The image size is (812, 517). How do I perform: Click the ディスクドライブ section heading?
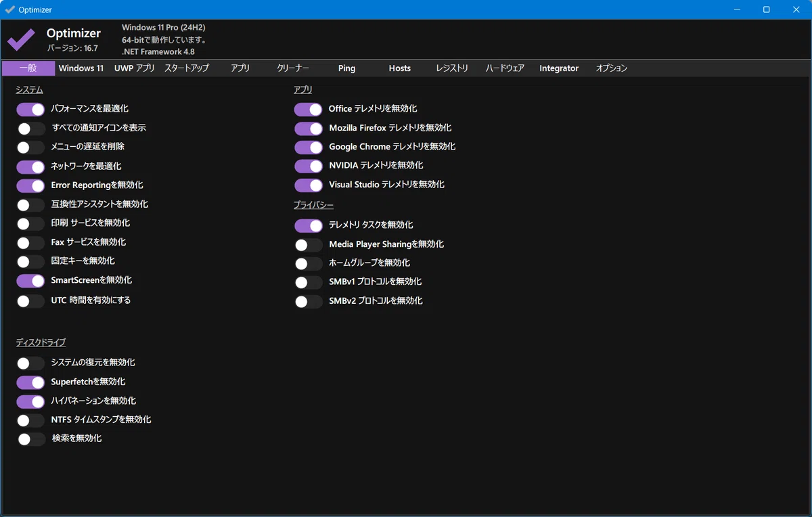click(41, 342)
